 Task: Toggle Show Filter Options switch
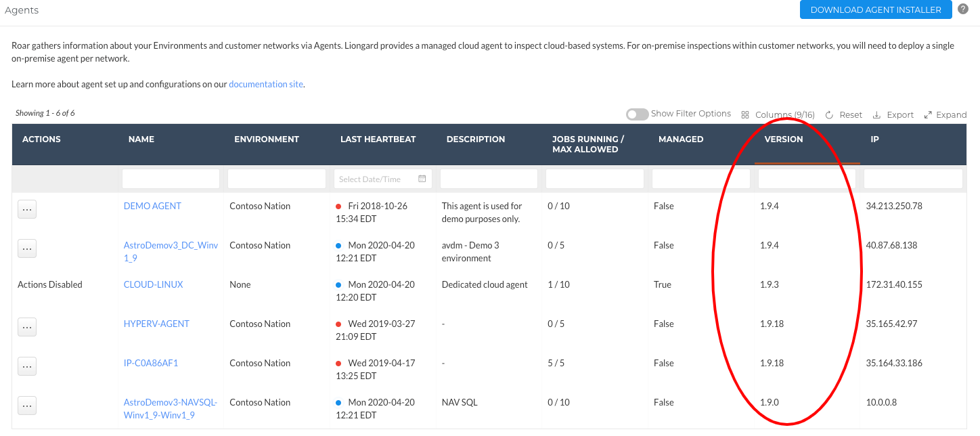(x=637, y=114)
